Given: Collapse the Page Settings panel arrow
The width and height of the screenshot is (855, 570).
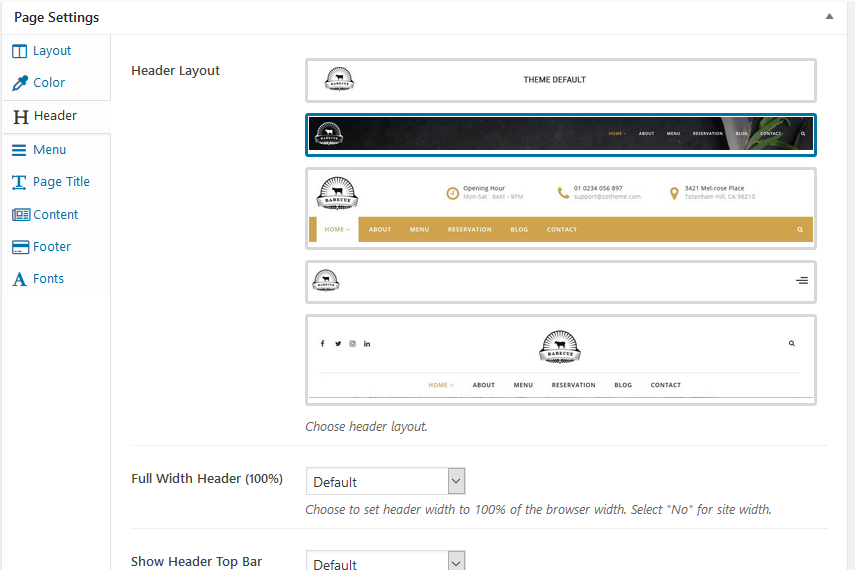Looking at the screenshot, I should tap(829, 17).
